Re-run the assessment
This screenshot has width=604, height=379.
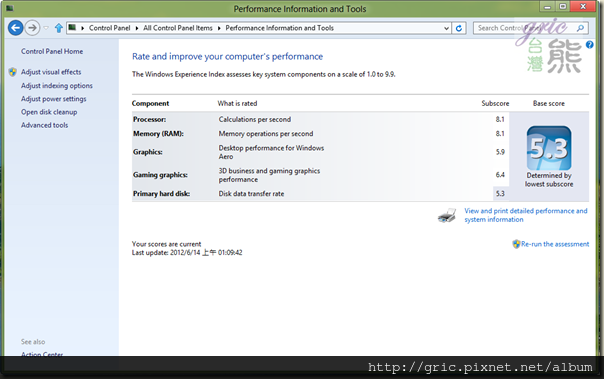point(555,244)
